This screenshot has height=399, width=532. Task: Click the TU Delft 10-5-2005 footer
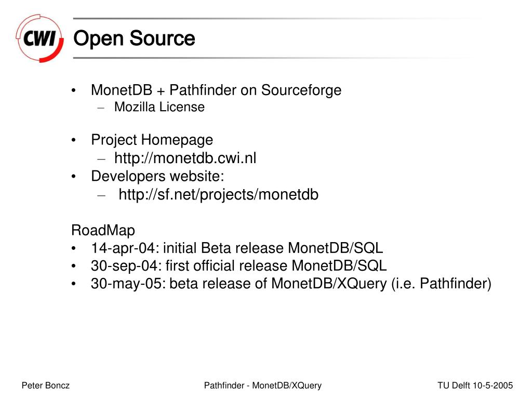[x=475, y=385]
